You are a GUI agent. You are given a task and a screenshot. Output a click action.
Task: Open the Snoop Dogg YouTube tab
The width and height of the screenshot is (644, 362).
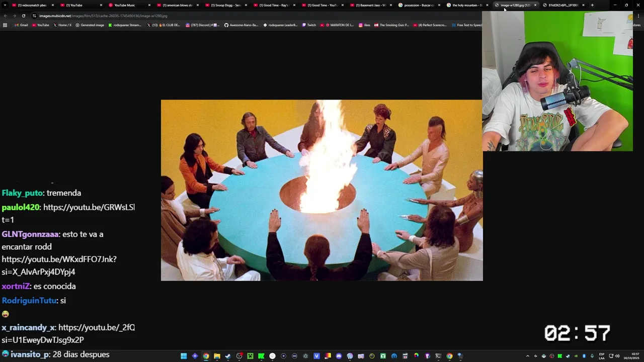click(225, 5)
